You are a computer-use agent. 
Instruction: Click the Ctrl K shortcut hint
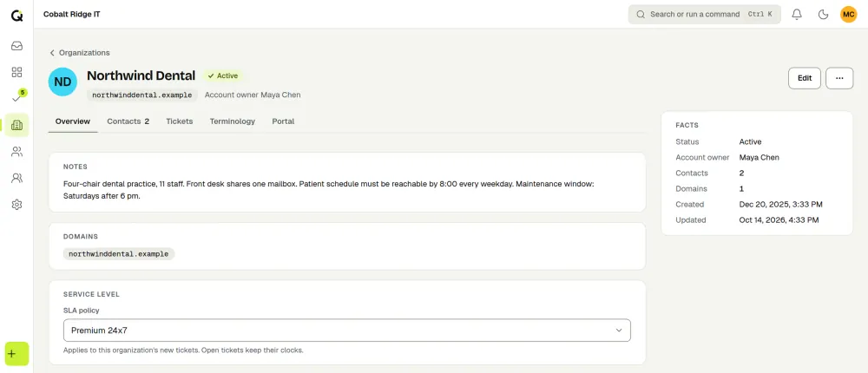759,15
